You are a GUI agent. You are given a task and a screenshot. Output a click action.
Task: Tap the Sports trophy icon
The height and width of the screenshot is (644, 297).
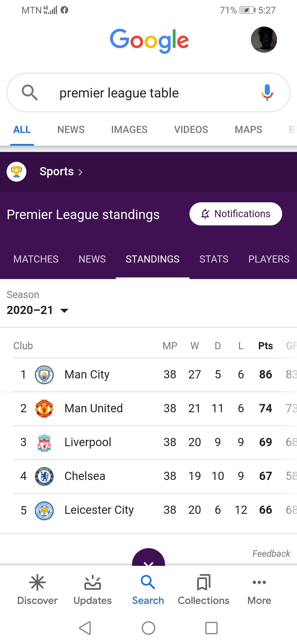[16, 172]
